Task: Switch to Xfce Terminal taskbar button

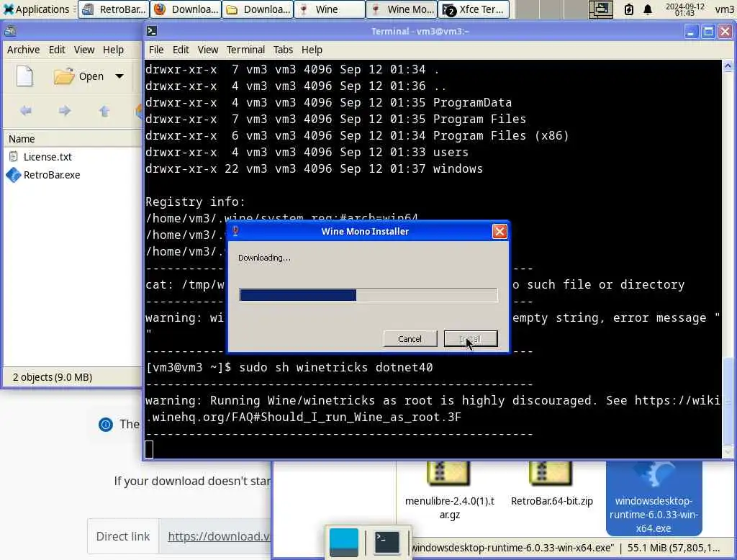Action: click(x=474, y=9)
